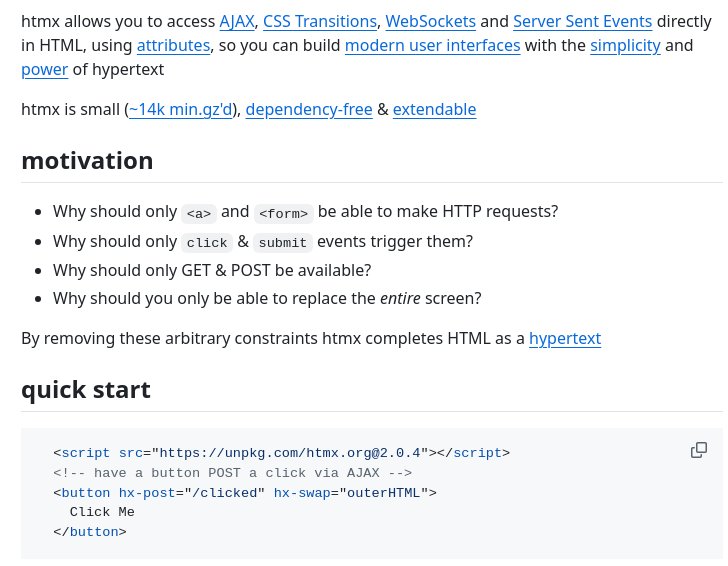Click the hx-swap attribute in the code

pos(301,492)
